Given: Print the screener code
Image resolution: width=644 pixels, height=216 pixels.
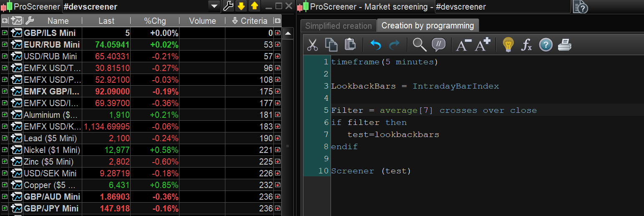Looking at the screenshot, I should click(x=564, y=45).
